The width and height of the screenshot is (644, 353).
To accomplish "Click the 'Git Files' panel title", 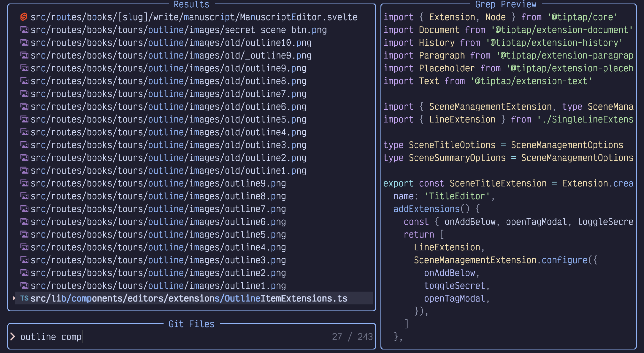I will [191, 324].
